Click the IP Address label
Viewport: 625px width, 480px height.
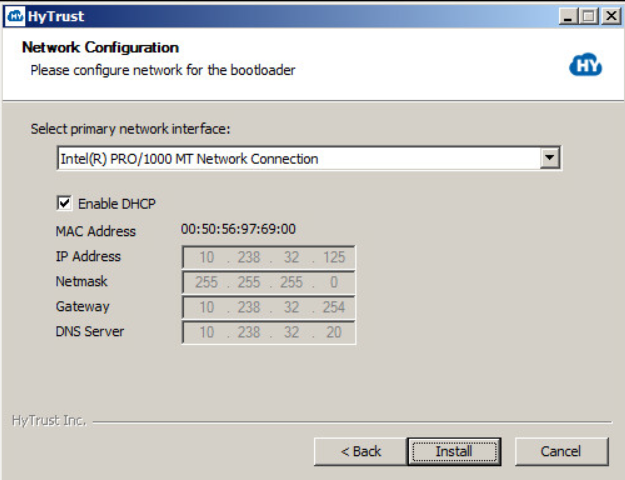(88, 256)
